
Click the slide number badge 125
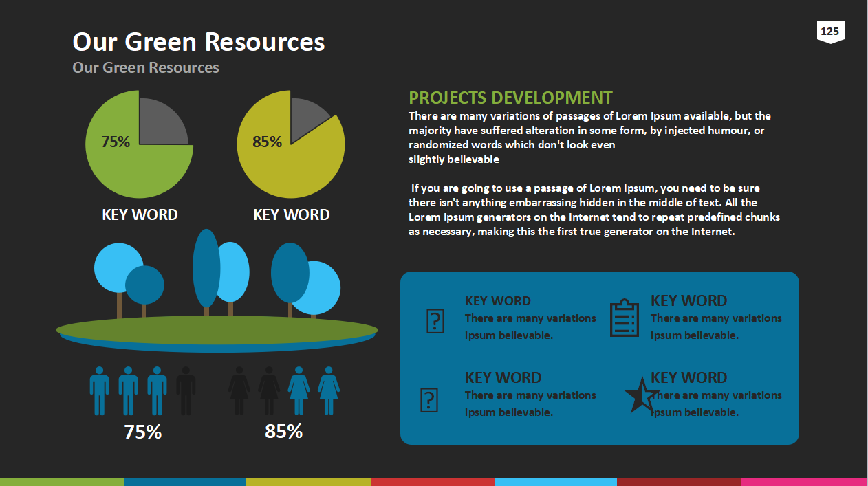tap(830, 32)
